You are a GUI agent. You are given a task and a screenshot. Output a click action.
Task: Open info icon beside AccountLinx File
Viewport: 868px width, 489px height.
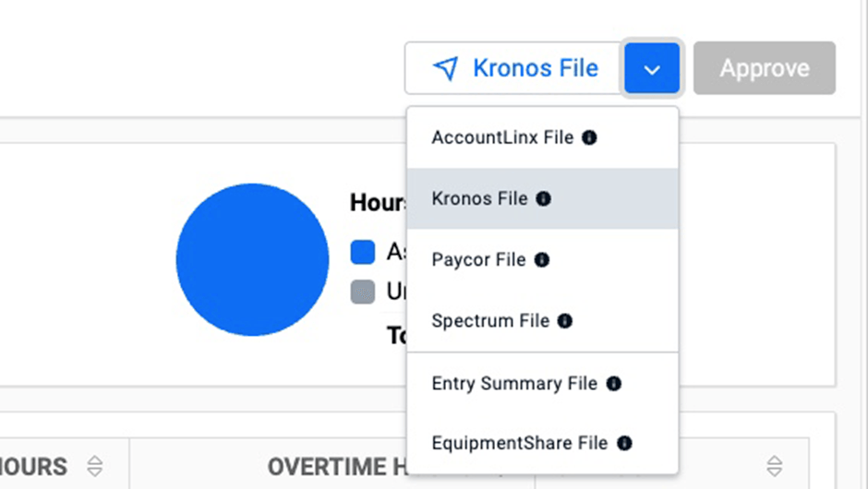[589, 137]
